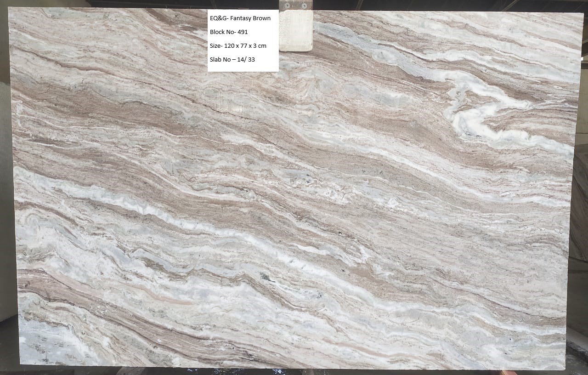Viewport: 588px width, 375px height.
Task: Select the word "Brown" in the label
Action: pyautogui.click(x=261, y=18)
